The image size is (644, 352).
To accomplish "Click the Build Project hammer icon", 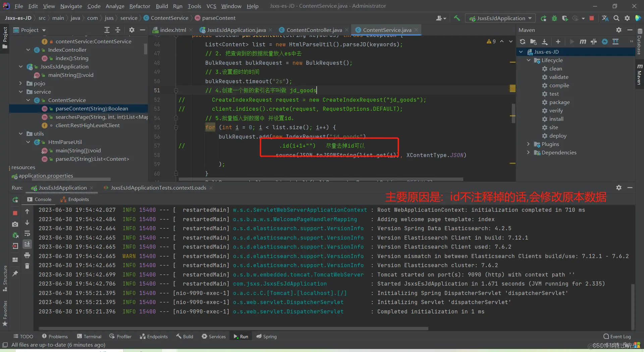I will (457, 18).
